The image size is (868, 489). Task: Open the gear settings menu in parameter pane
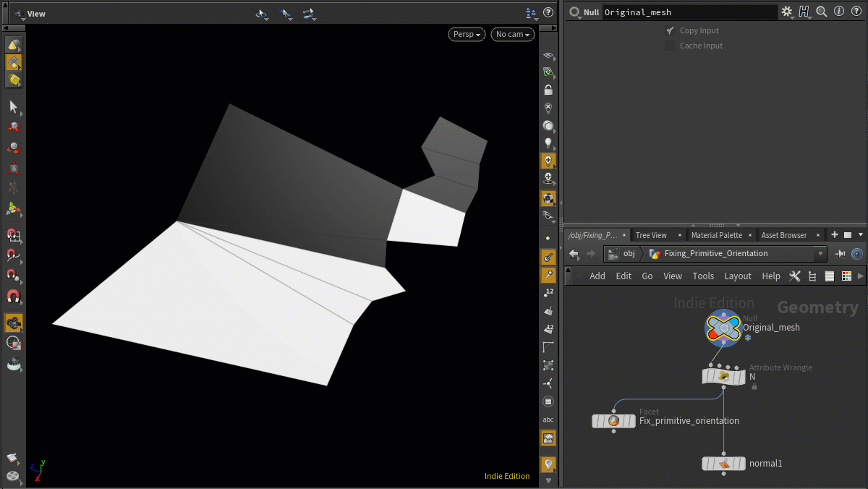(788, 11)
